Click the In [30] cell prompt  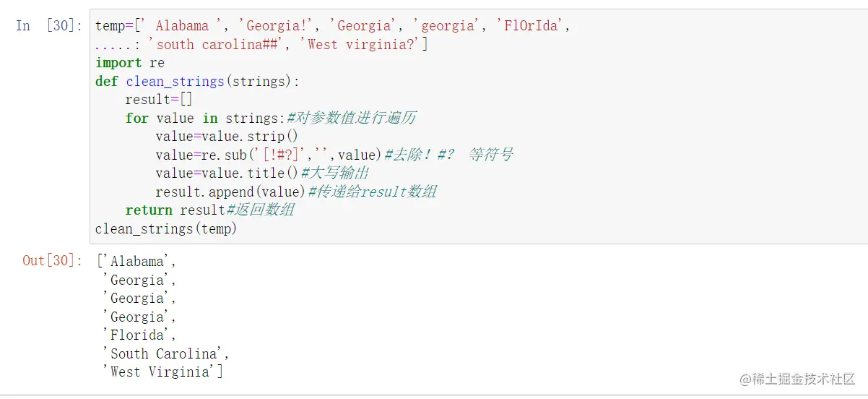(x=48, y=26)
